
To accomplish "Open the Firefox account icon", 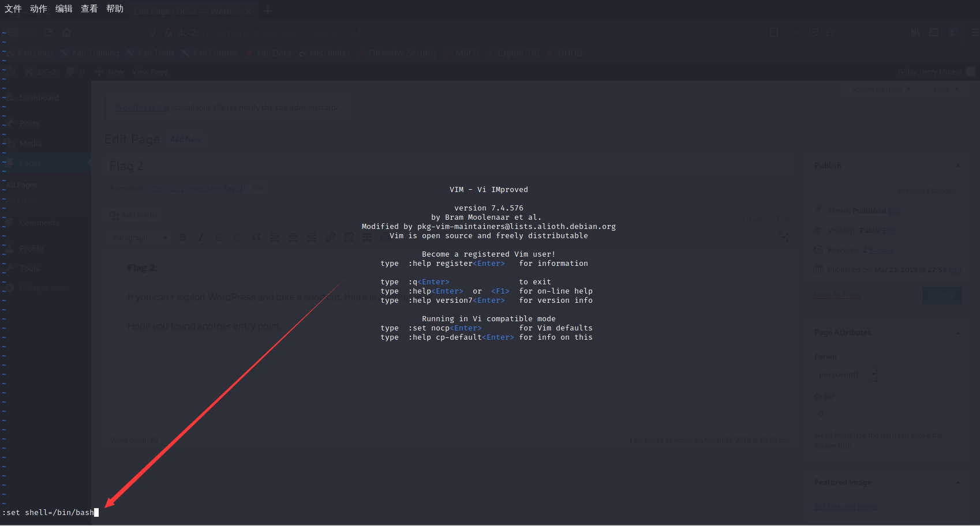I will pos(953,32).
